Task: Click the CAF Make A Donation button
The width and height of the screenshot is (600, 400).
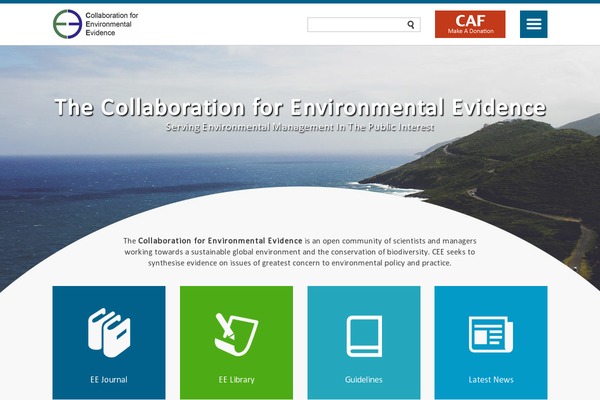Action: point(470,24)
